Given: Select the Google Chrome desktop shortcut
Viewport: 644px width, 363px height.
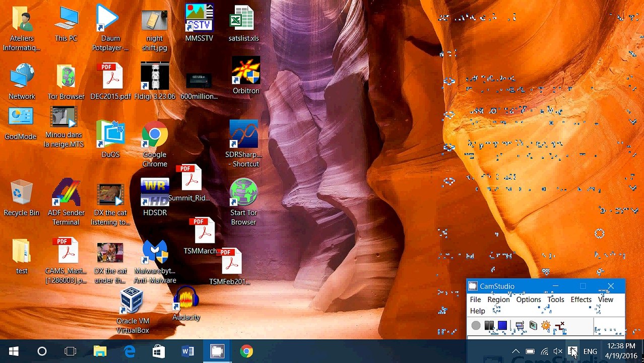Looking at the screenshot, I should (155, 144).
